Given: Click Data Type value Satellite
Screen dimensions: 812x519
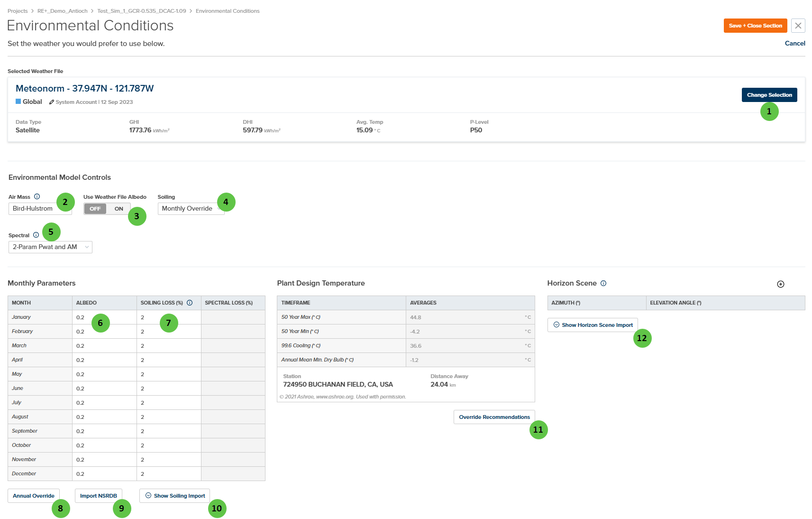Looking at the screenshot, I should [27, 130].
